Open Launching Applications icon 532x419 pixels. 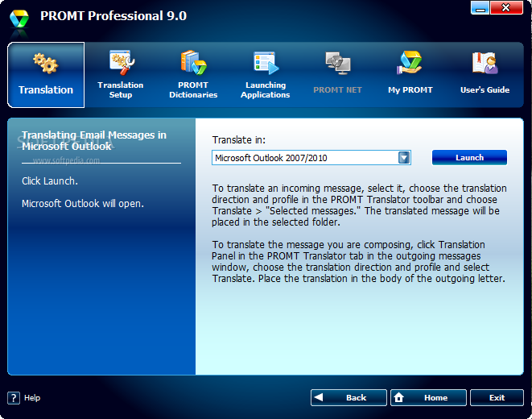266,63
